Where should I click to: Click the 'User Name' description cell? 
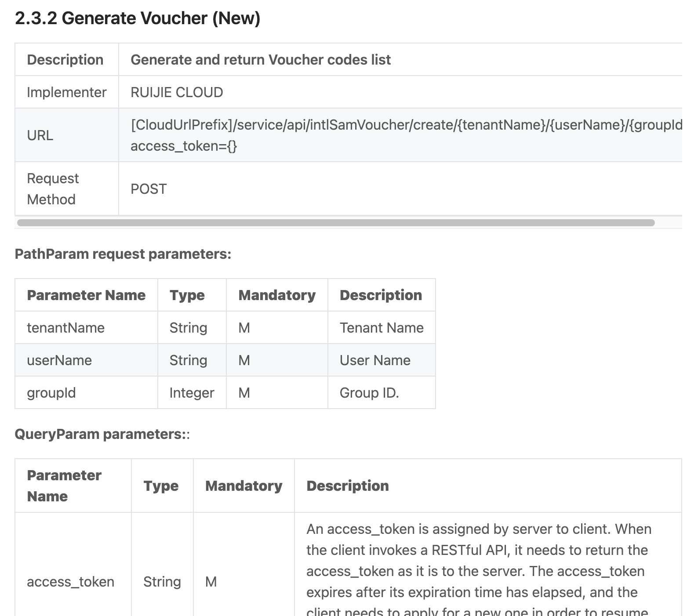click(x=382, y=360)
